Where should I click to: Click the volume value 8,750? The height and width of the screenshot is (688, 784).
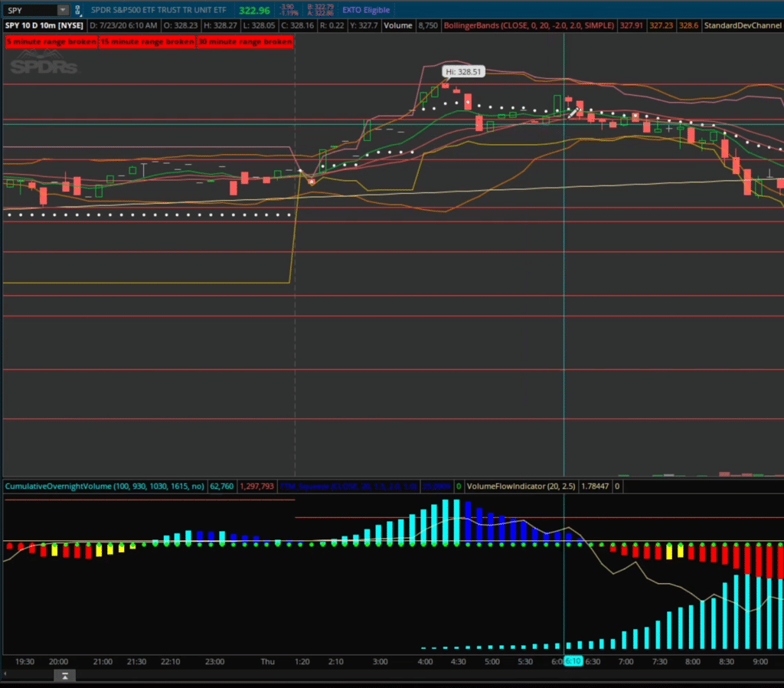point(428,25)
